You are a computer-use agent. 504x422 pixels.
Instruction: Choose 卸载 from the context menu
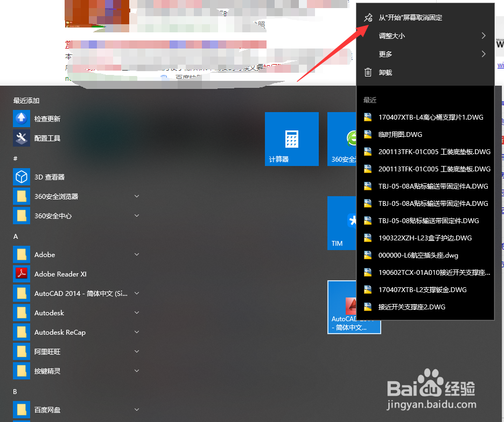[425, 72]
